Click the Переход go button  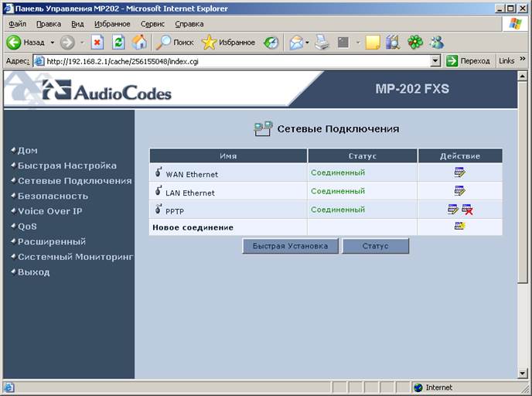(x=469, y=61)
